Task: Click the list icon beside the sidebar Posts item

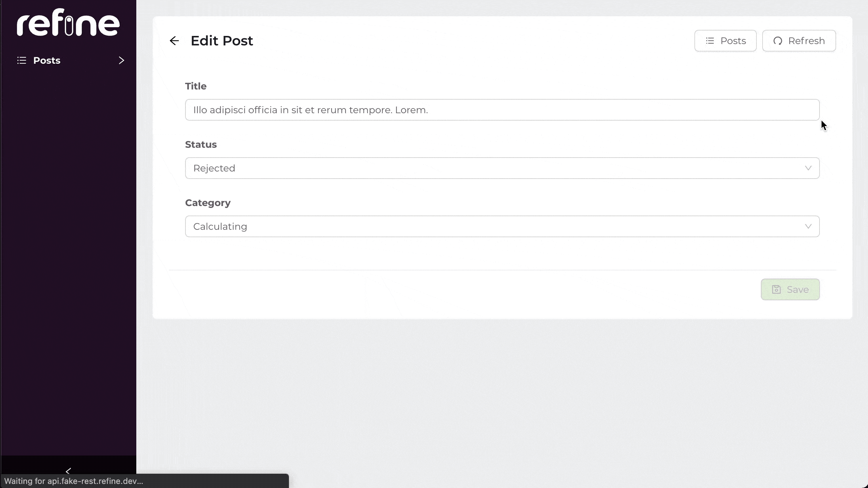Action: [x=22, y=60]
